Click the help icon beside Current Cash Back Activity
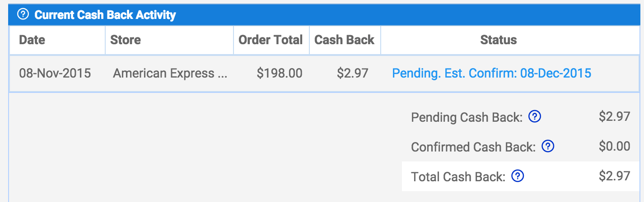 (23, 15)
